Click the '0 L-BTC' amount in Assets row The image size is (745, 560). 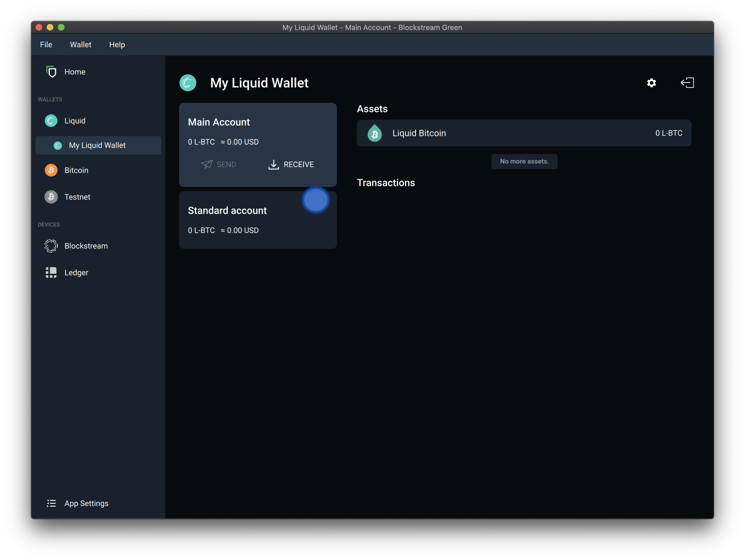point(669,133)
